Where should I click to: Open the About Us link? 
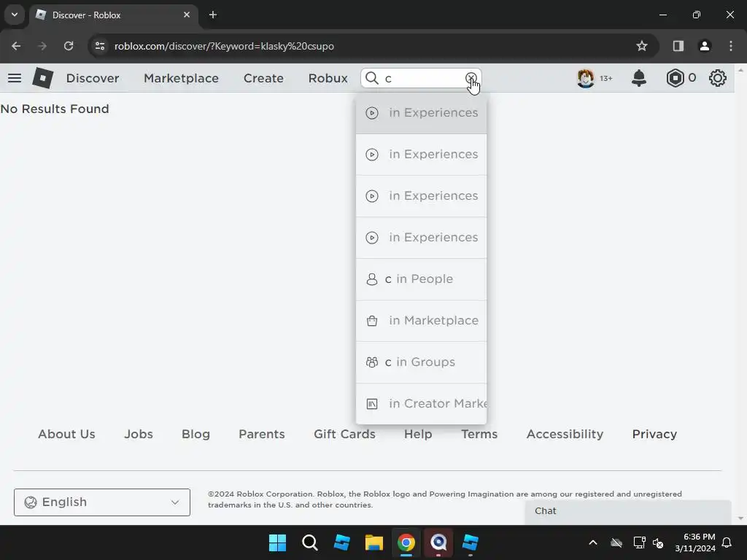[66, 435]
